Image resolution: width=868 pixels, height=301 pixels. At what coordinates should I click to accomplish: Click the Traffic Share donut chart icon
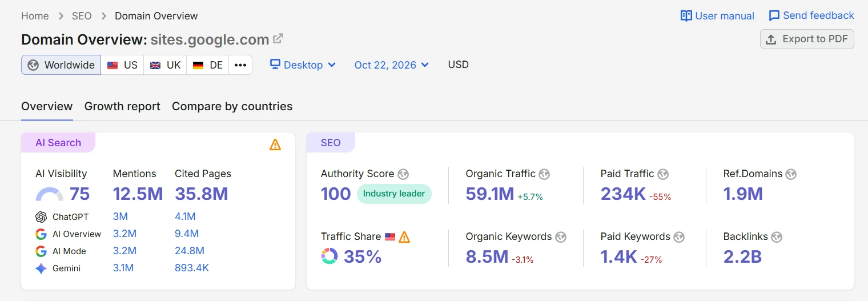click(329, 256)
